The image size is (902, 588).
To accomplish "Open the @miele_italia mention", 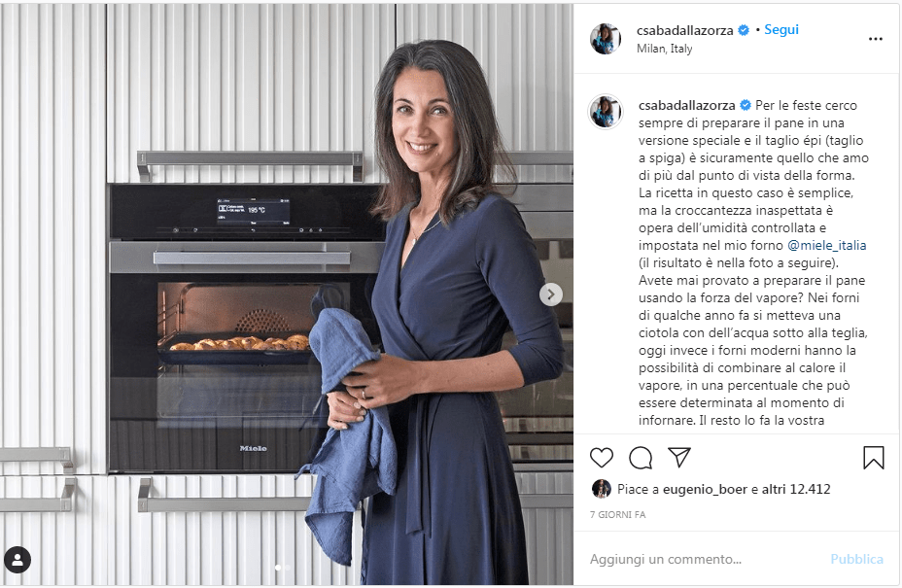I will tap(826, 245).
